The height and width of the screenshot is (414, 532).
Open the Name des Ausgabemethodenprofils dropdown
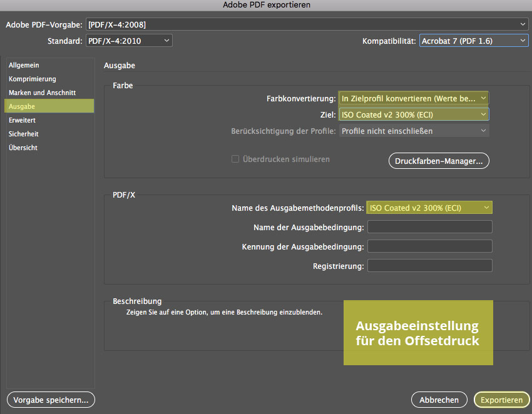pos(429,208)
